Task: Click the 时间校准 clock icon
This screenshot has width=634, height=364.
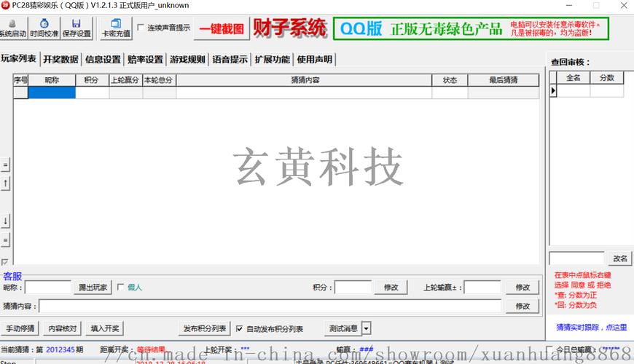Action: click(44, 28)
